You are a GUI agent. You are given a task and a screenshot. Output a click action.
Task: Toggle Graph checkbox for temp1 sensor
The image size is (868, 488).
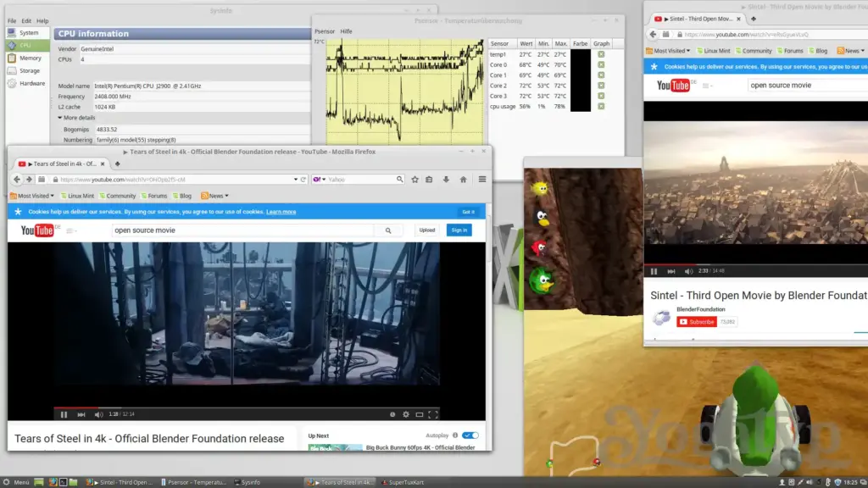[x=601, y=54]
